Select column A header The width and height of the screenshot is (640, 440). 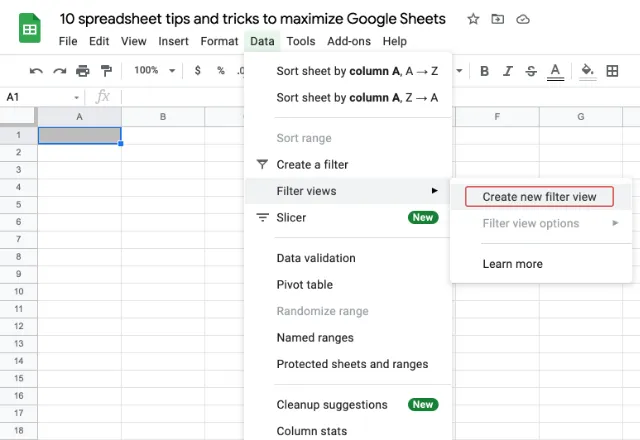pos(80,117)
